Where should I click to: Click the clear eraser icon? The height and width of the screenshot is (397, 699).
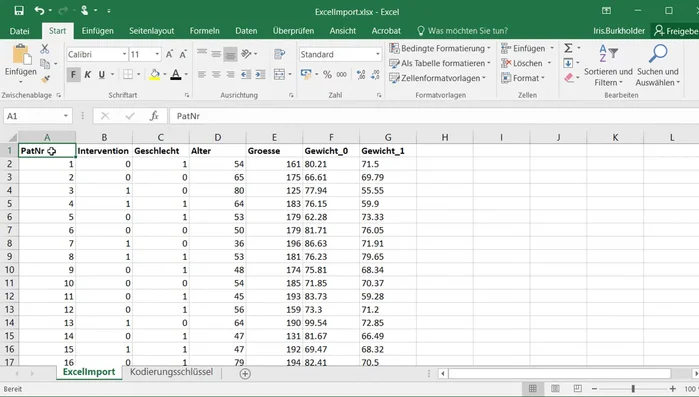pyautogui.click(x=568, y=78)
